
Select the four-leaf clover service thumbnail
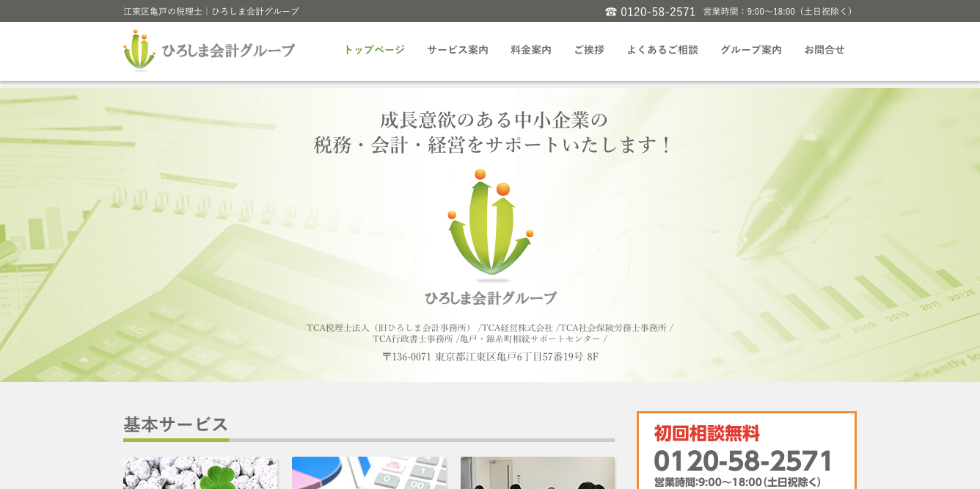click(200, 474)
